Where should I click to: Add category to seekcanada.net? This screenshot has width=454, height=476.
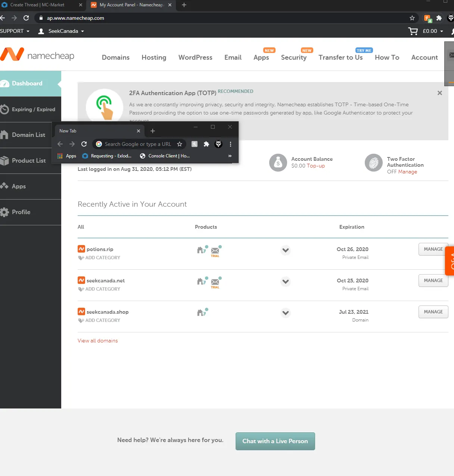[x=99, y=289]
